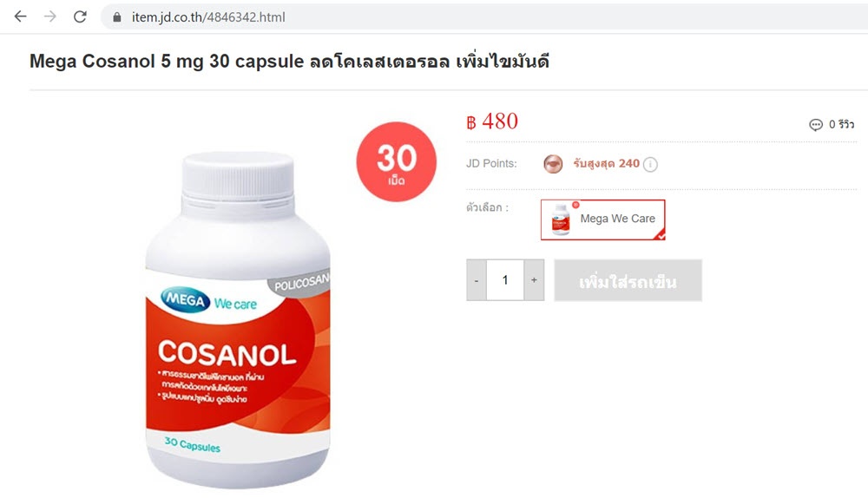Image resolution: width=868 pixels, height=498 pixels.
Task: Increase quantity with the plus button
Action: tap(534, 280)
